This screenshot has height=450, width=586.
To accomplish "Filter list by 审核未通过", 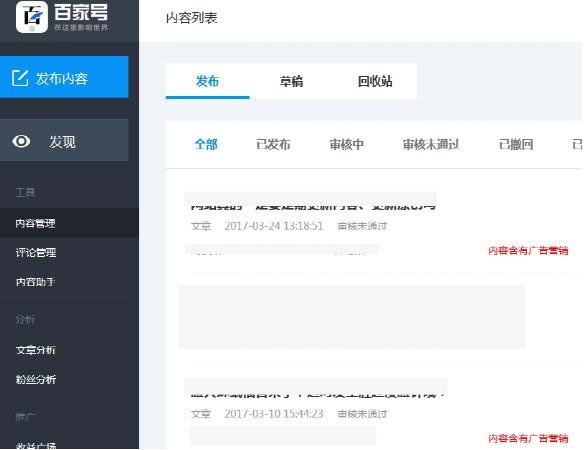I will click(431, 144).
